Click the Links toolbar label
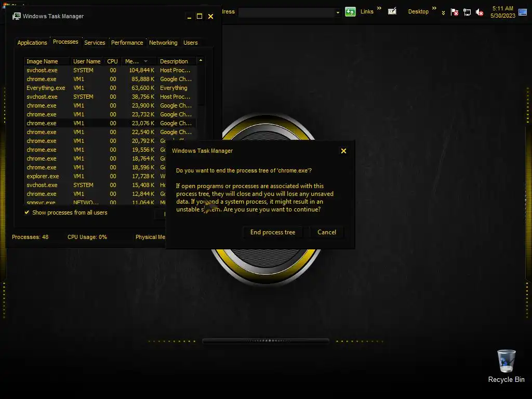 pyautogui.click(x=367, y=11)
